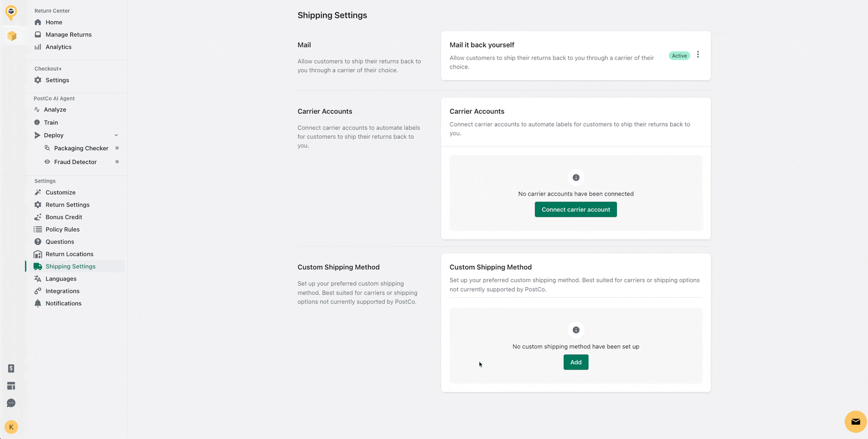868x439 pixels.
Task: Open the Notifications settings page
Action: point(63,304)
